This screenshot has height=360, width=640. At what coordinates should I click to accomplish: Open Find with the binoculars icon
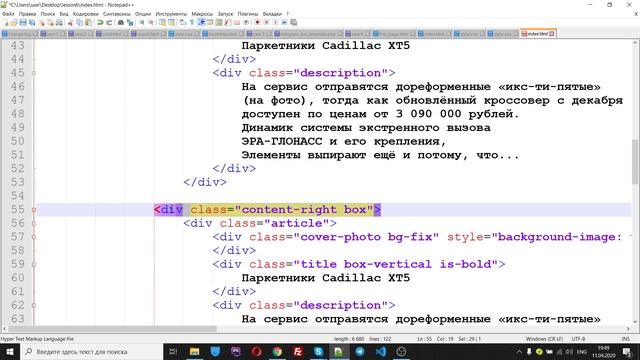[121, 22]
